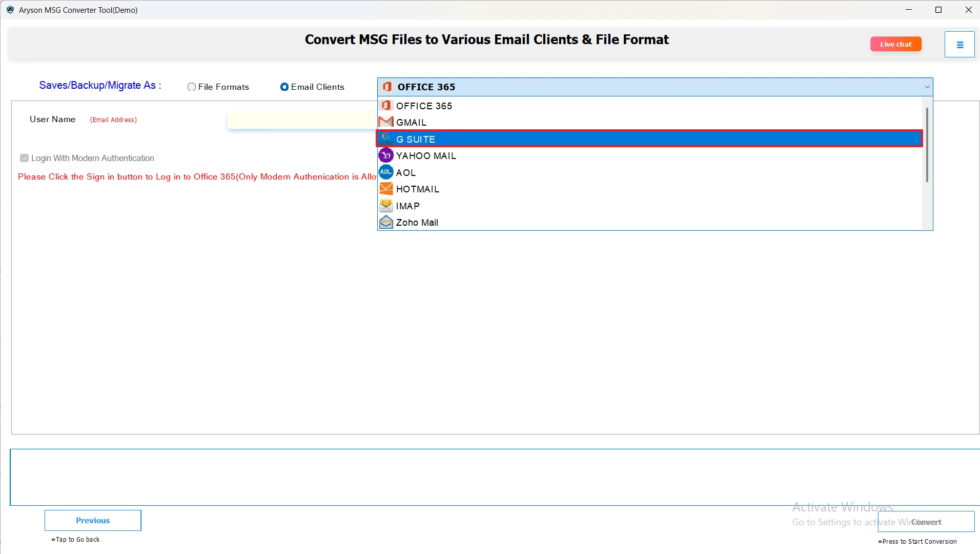Choose YAHOO MAIL from the list
Viewport: 980px width, 554px height.
(649, 155)
